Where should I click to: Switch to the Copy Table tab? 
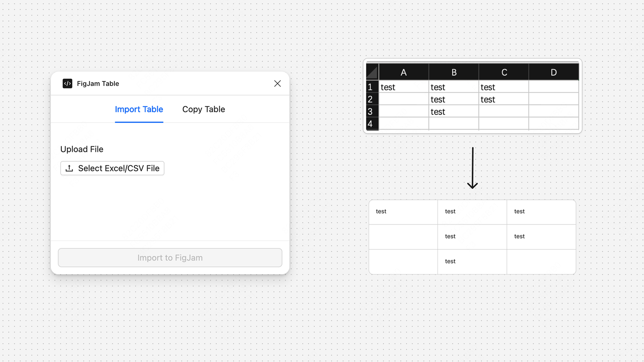pyautogui.click(x=204, y=109)
